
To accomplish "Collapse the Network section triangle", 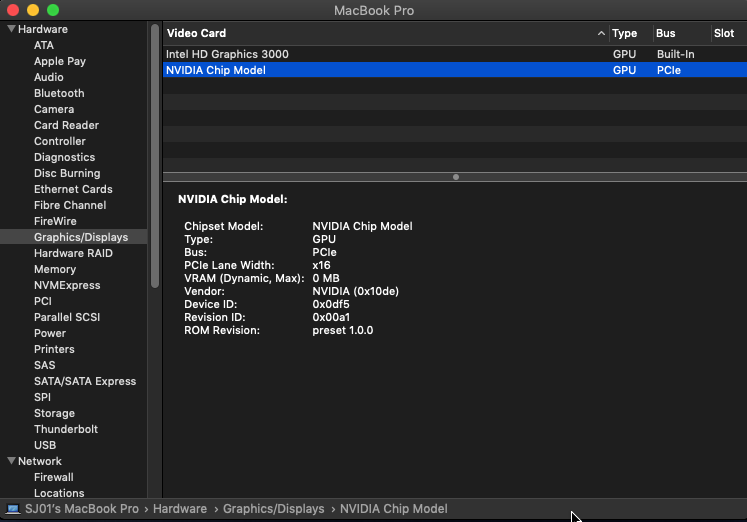I will click(x=11, y=461).
